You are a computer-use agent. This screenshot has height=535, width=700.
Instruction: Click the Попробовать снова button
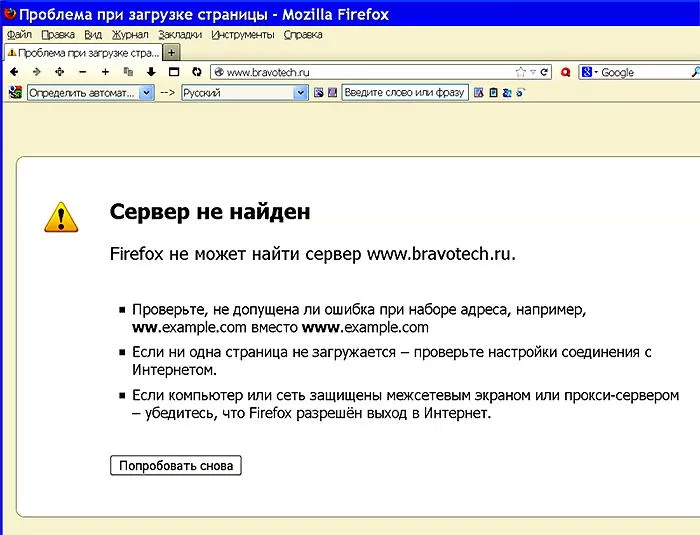point(176,465)
